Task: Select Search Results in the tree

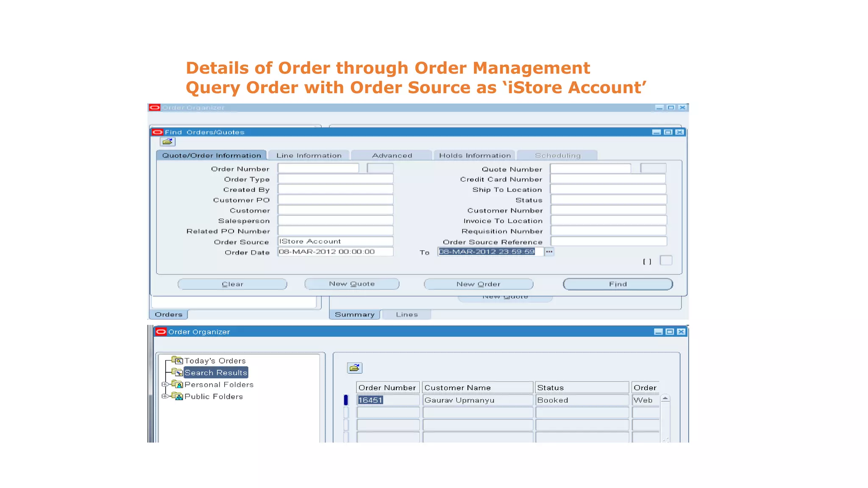Action: (x=216, y=373)
